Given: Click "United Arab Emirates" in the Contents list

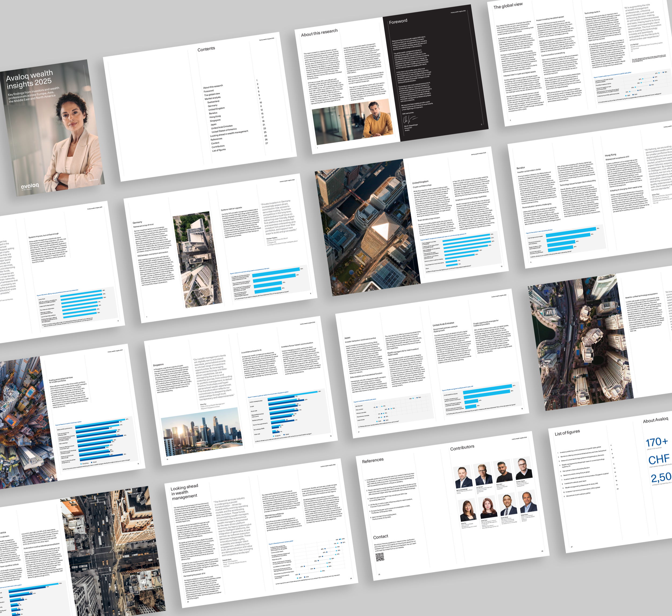Looking at the screenshot, I should pos(222,127).
